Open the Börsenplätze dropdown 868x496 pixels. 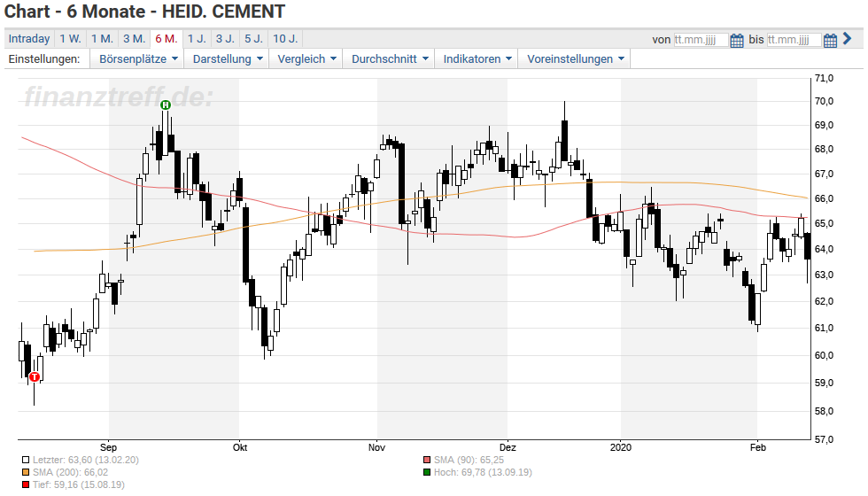[x=138, y=58]
